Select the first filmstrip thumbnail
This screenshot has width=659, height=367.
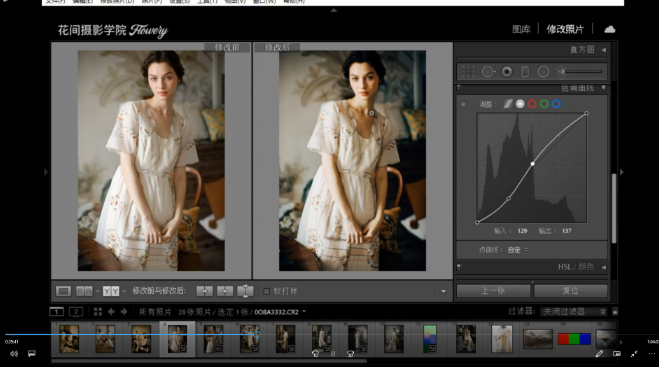pos(69,339)
